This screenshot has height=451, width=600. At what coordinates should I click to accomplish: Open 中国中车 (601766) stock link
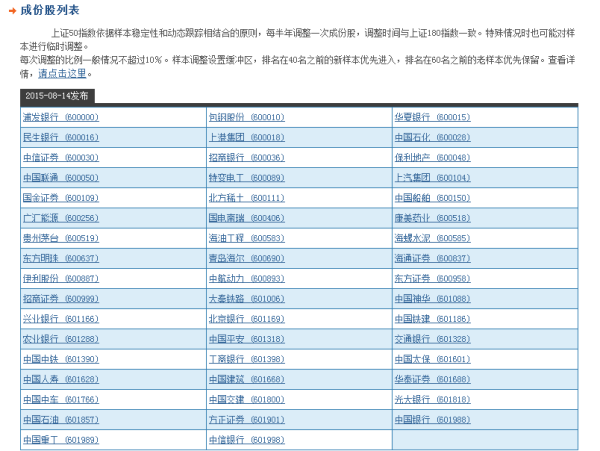[60, 400]
